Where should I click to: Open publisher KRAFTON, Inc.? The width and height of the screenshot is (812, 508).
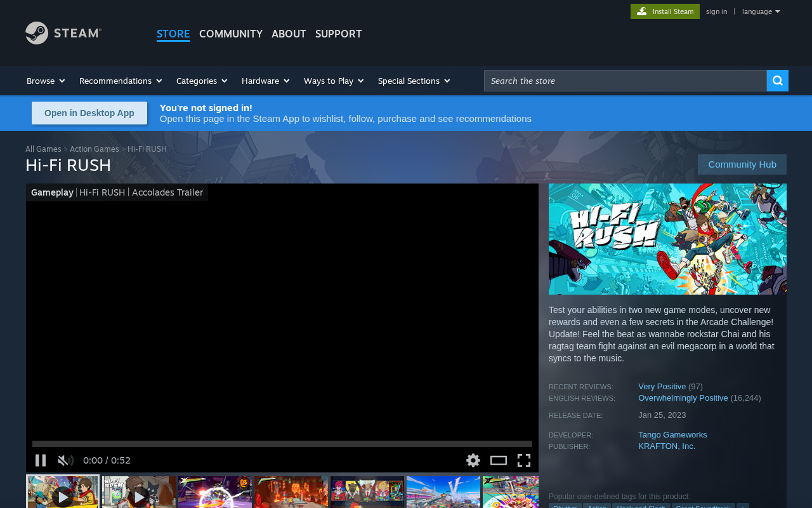click(667, 446)
